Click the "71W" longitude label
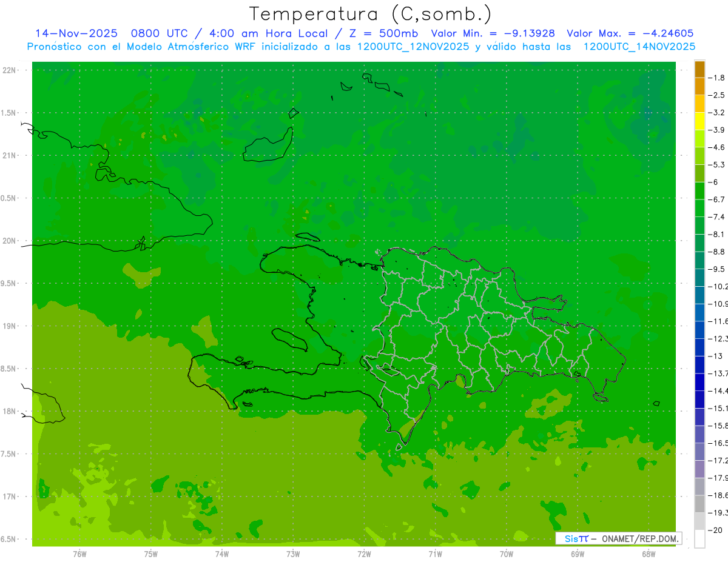Screen dimensions: 728x562 pyautogui.click(x=435, y=554)
